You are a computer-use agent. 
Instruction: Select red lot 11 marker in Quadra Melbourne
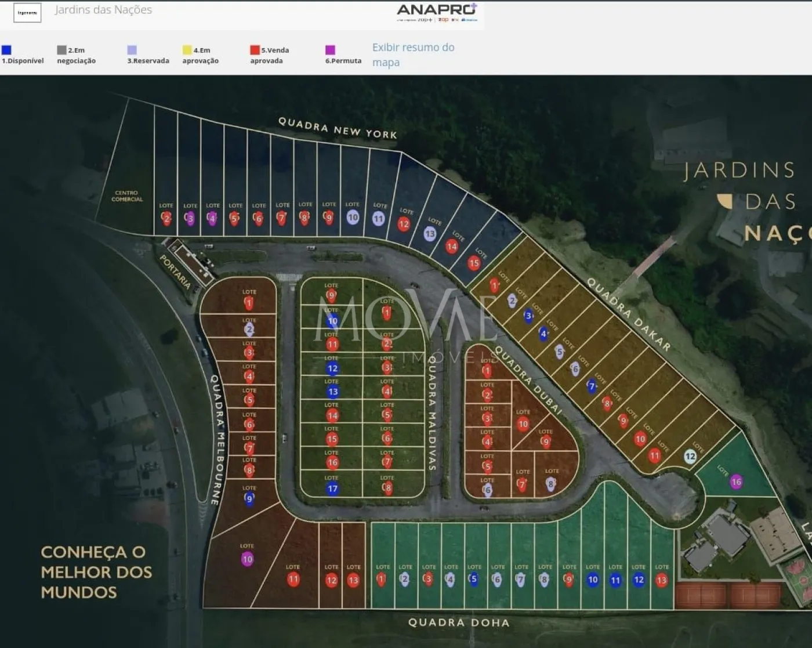(x=293, y=579)
